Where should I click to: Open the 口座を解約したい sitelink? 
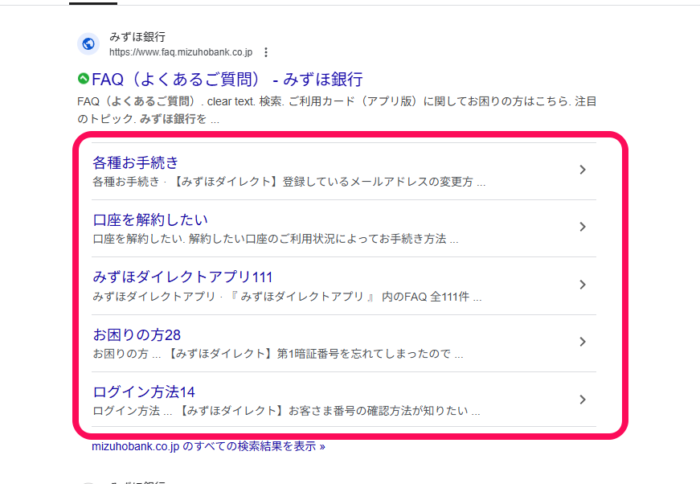[150, 220]
